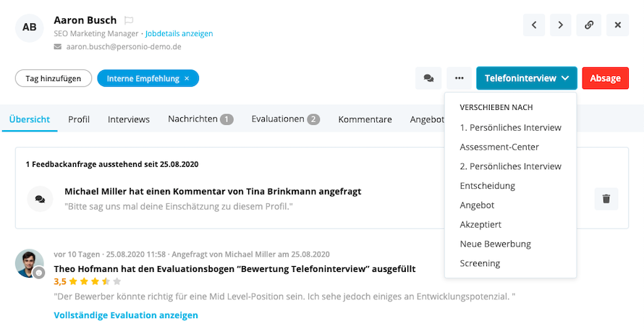Open the comments speech bubble button
Viewport: 644px width, 329px height.
(x=428, y=78)
